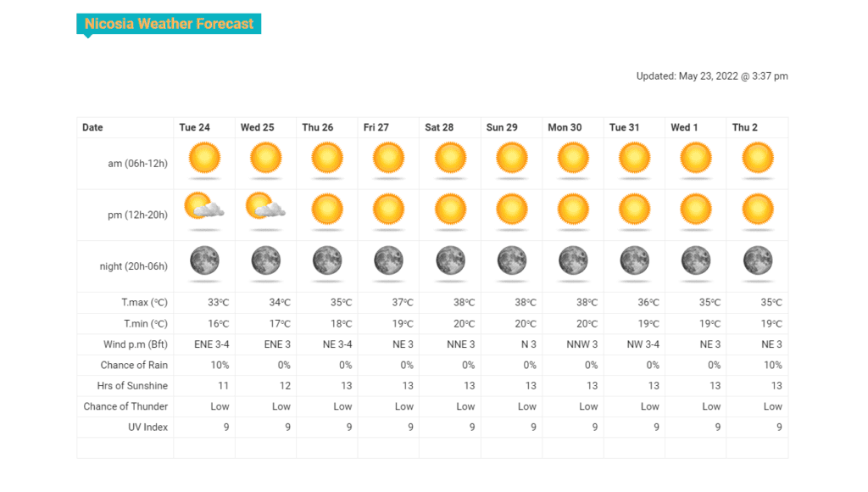Click the Tue 31 wind value NW 3-4
868x492 pixels.
pyautogui.click(x=643, y=344)
